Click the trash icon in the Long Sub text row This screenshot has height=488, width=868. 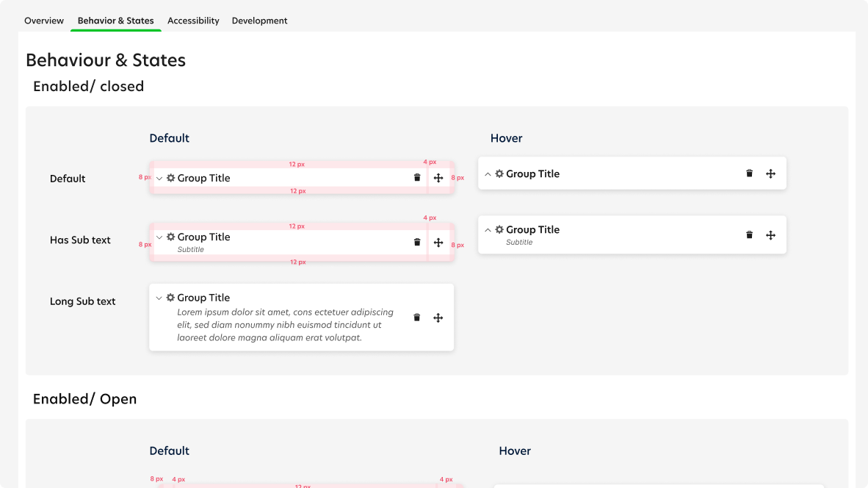pyautogui.click(x=416, y=317)
